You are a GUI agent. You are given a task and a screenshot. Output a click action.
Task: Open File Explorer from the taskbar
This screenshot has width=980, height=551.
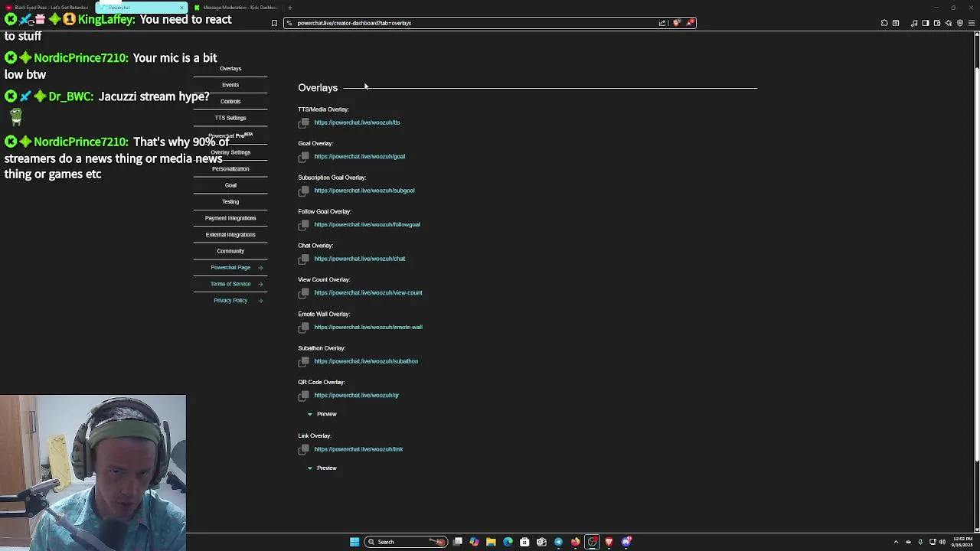[x=491, y=542]
